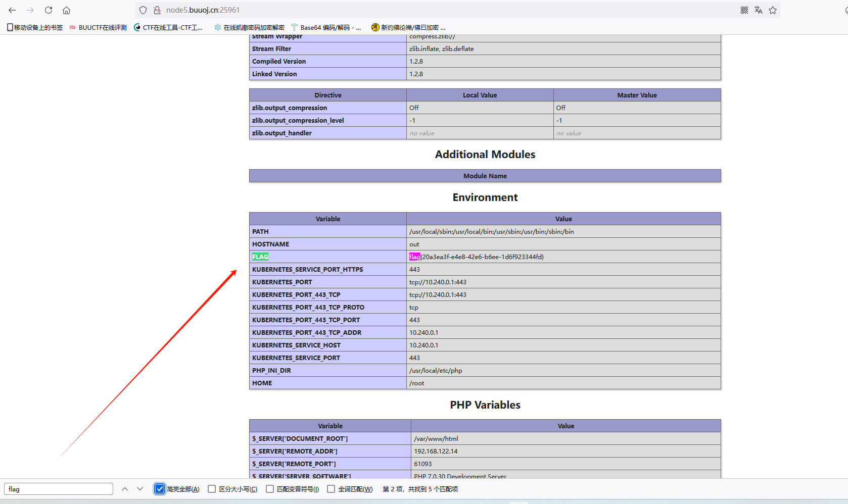Generate QR code for page
The image size is (848, 504).
click(x=744, y=10)
